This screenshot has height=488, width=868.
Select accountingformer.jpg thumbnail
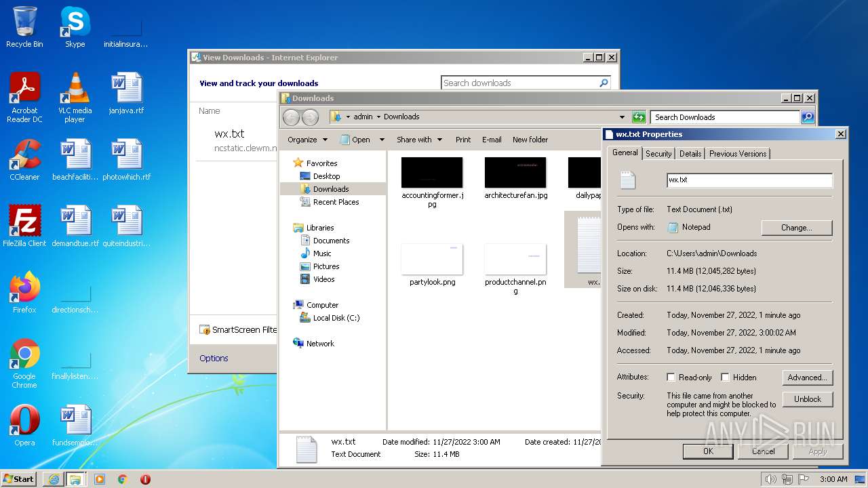point(432,182)
